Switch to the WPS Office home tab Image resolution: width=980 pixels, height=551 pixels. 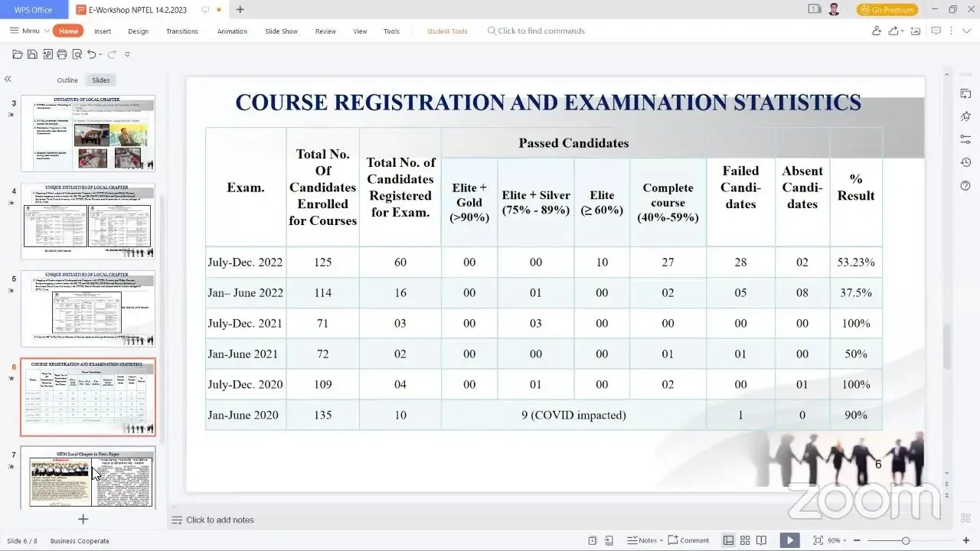coord(32,10)
